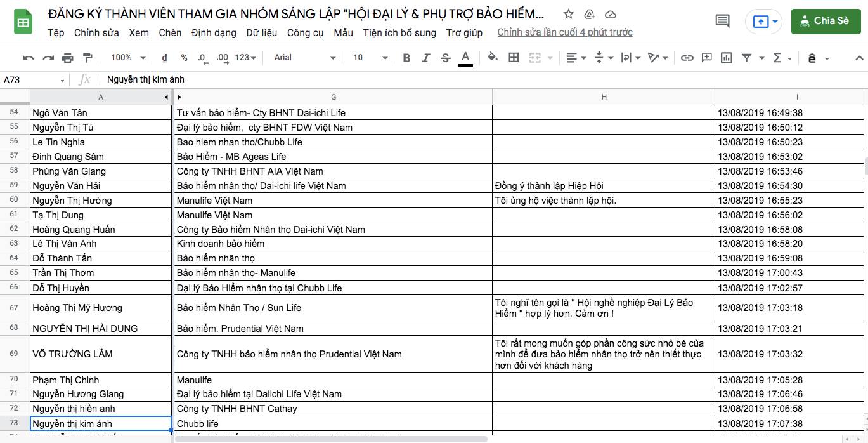Open the Định dạng menu

[x=214, y=32]
